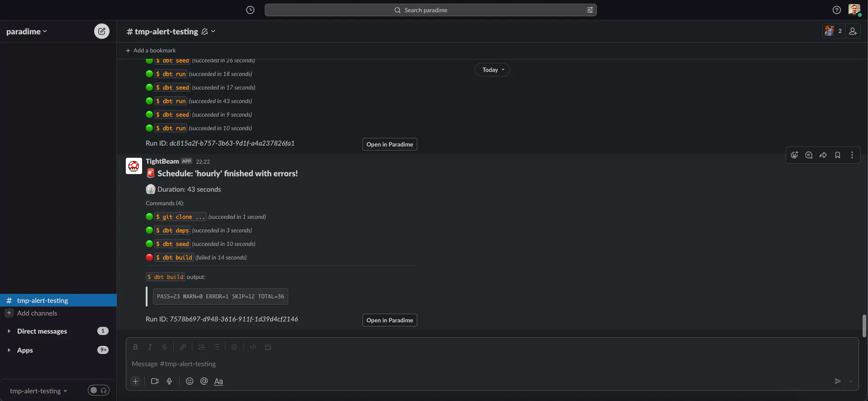Viewport: 868px width, 401px height.
Task: Add people to the channel
Action: pyautogui.click(x=853, y=31)
